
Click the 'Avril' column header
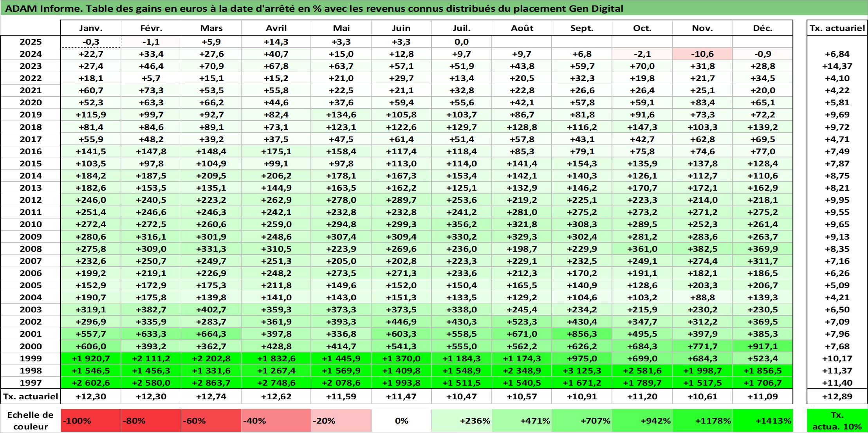click(x=276, y=28)
